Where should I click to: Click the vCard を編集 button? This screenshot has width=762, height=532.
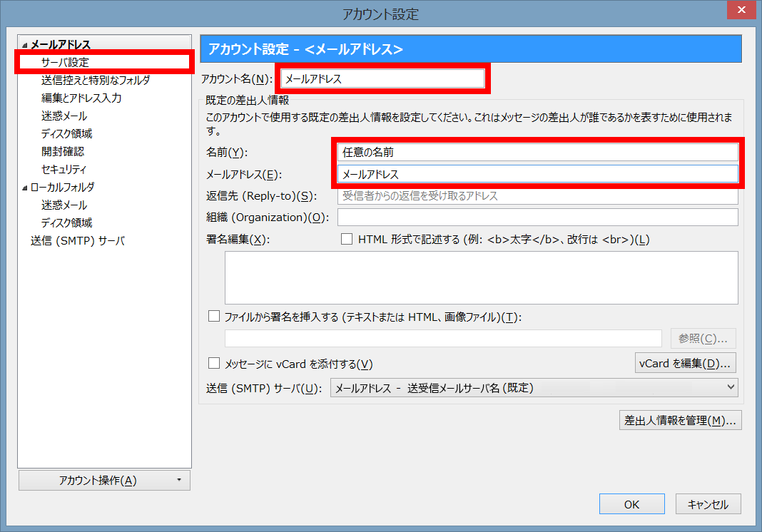pos(685,362)
